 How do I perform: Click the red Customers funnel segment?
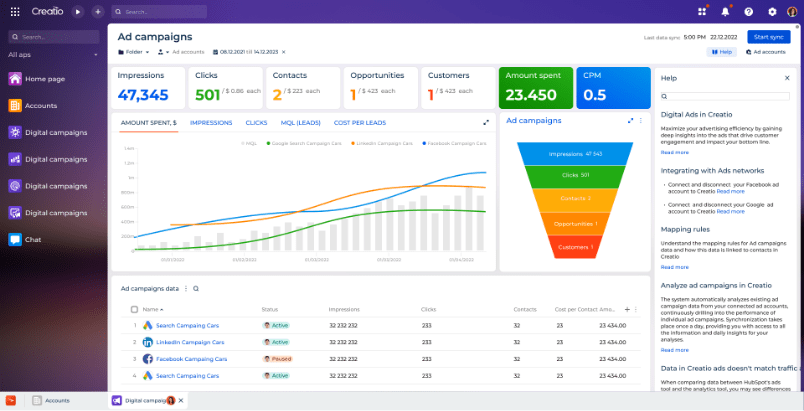575,247
